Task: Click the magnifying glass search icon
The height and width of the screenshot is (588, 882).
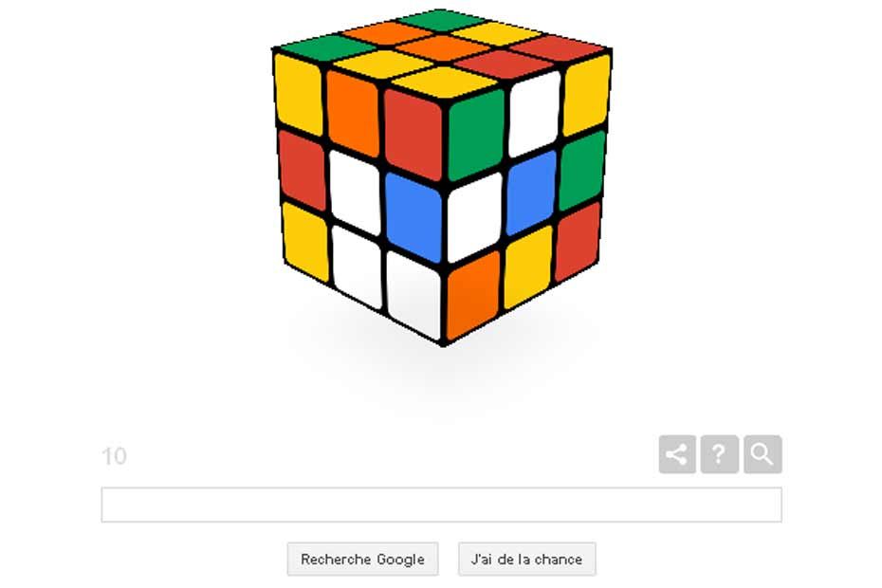Action: (x=763, y=454)
